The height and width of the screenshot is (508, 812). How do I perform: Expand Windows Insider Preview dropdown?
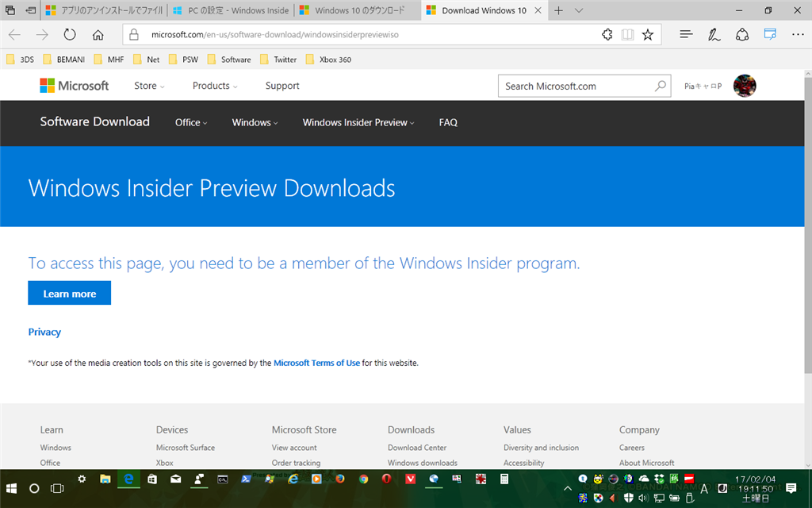(358, 122)
